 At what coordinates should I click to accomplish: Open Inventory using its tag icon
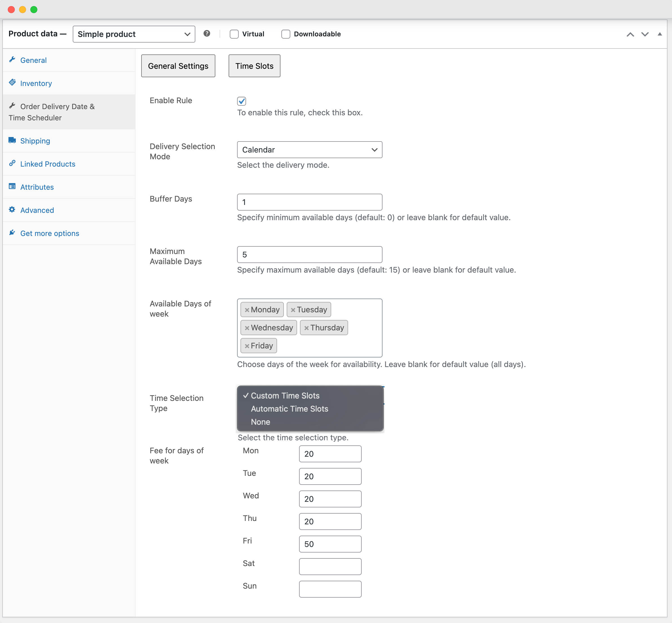12,83
